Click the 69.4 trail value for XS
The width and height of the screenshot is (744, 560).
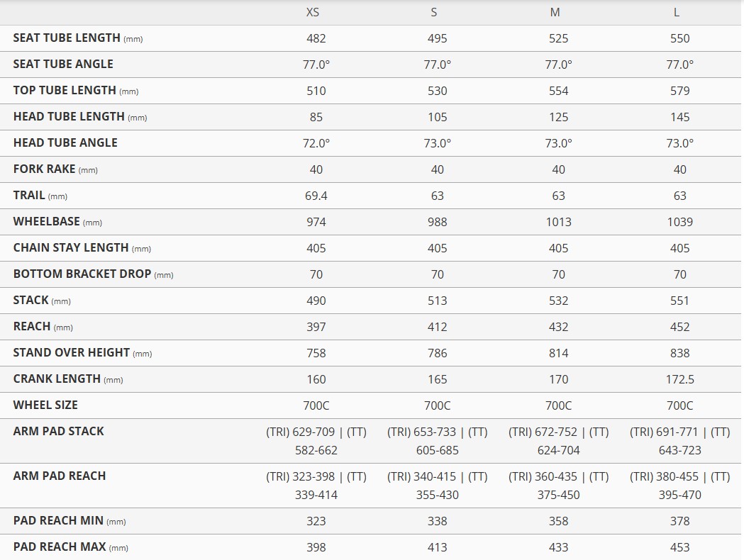click(316, 196)
